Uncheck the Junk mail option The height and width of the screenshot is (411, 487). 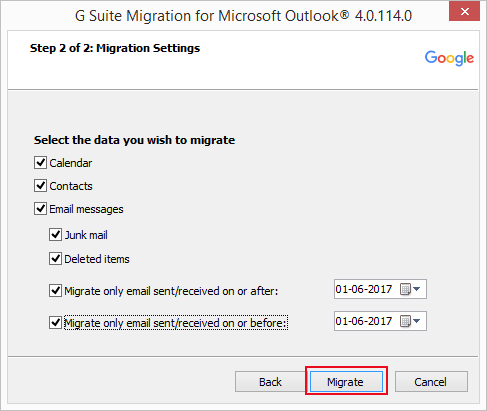pos(55,235)
